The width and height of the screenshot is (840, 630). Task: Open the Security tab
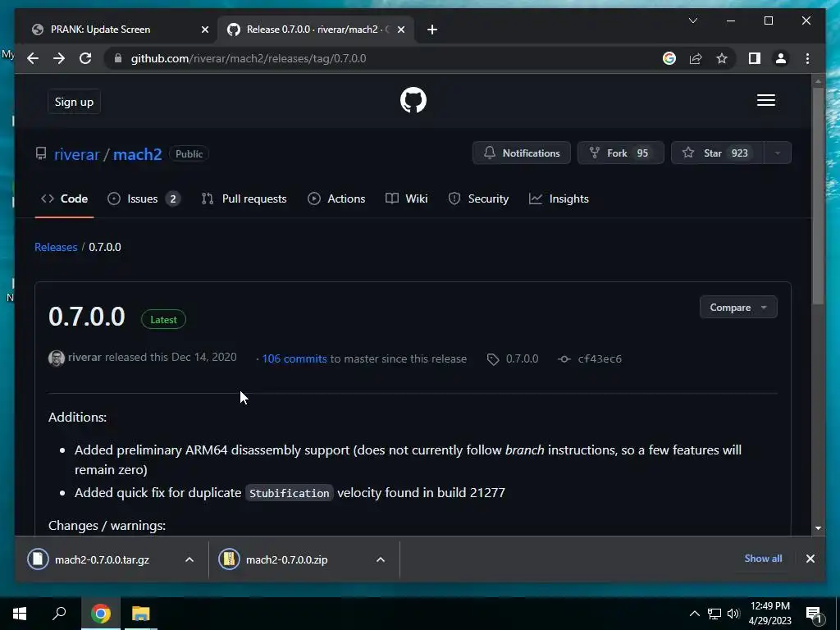[478, 199]
